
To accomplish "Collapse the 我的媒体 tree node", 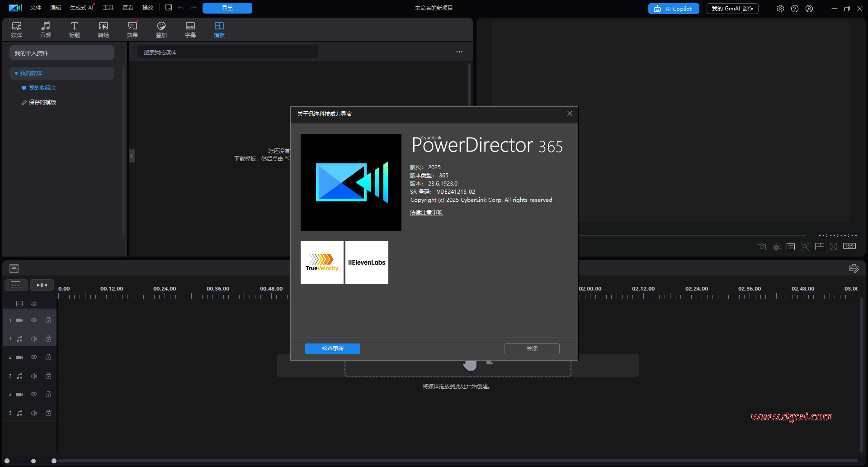I will tap(16, 73).
